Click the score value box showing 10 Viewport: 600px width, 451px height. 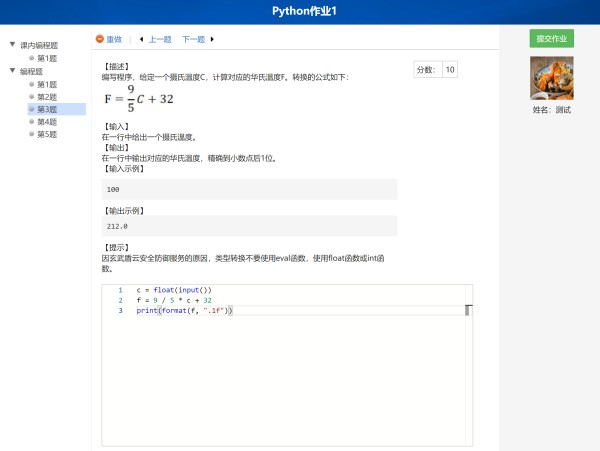[450, 69]
